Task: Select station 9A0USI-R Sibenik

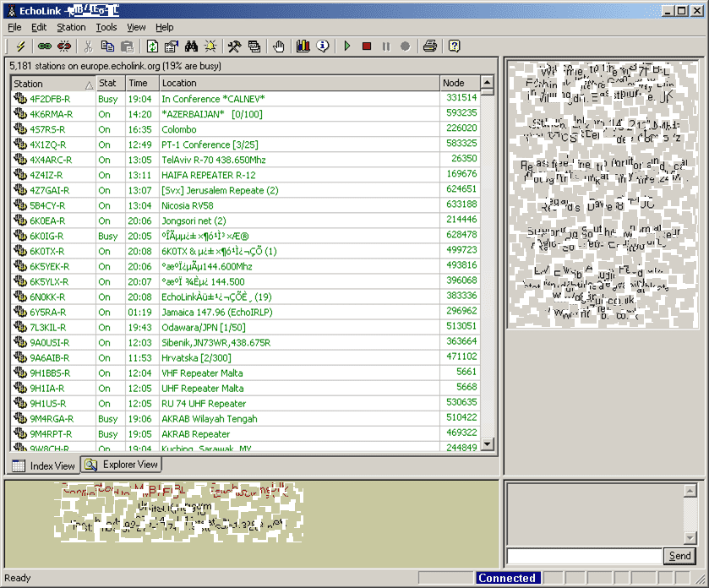Action: pos(246,343)
